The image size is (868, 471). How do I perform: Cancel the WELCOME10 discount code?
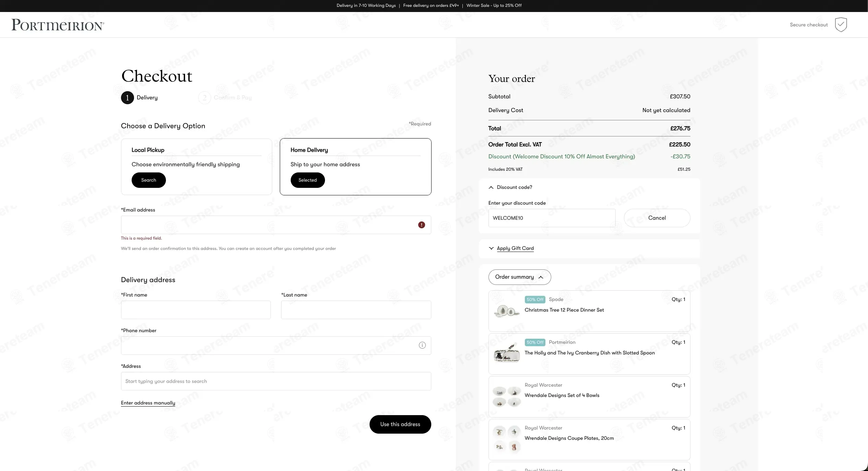657,218
